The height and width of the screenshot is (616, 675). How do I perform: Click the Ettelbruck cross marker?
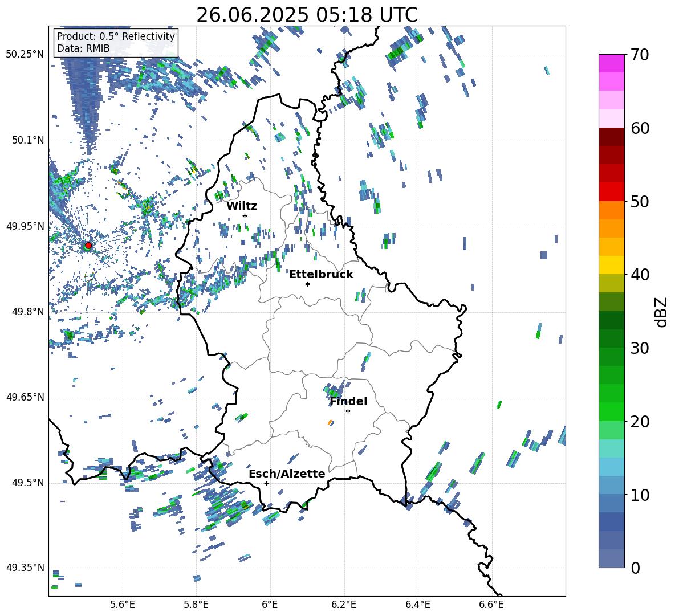coord(307,284)
